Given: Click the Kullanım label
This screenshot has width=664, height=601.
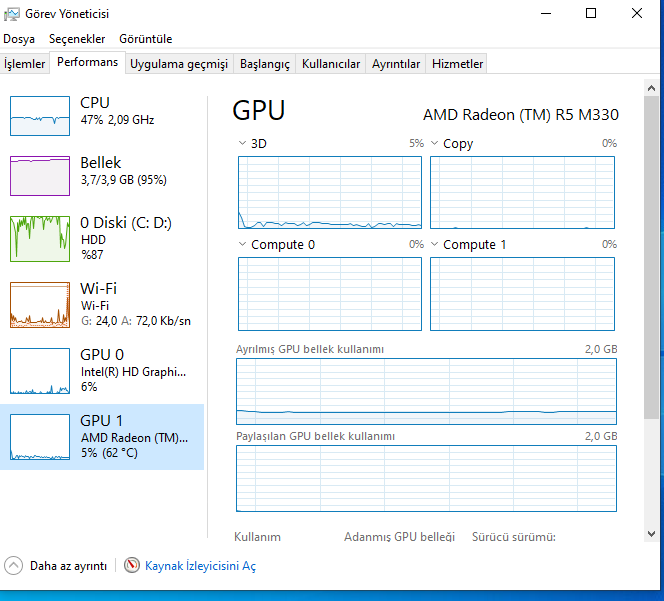Looking at the screenshot, I should [257, 537].
